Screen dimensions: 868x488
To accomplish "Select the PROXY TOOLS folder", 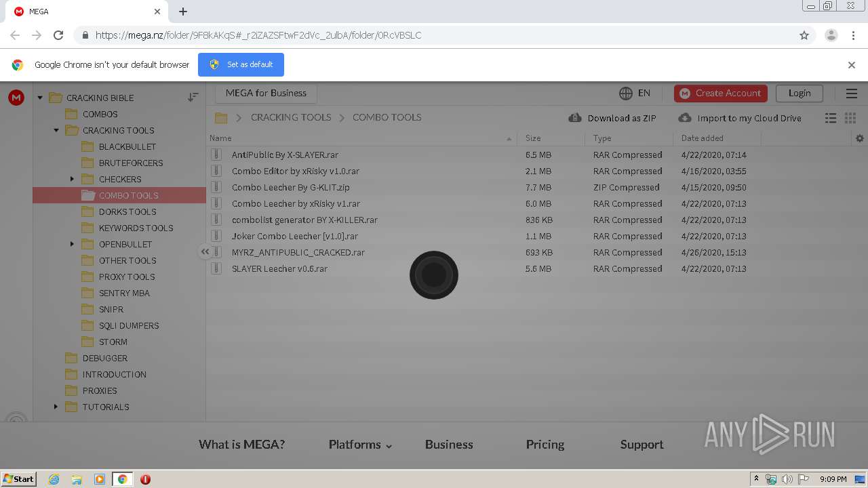I will pos(127,277).
